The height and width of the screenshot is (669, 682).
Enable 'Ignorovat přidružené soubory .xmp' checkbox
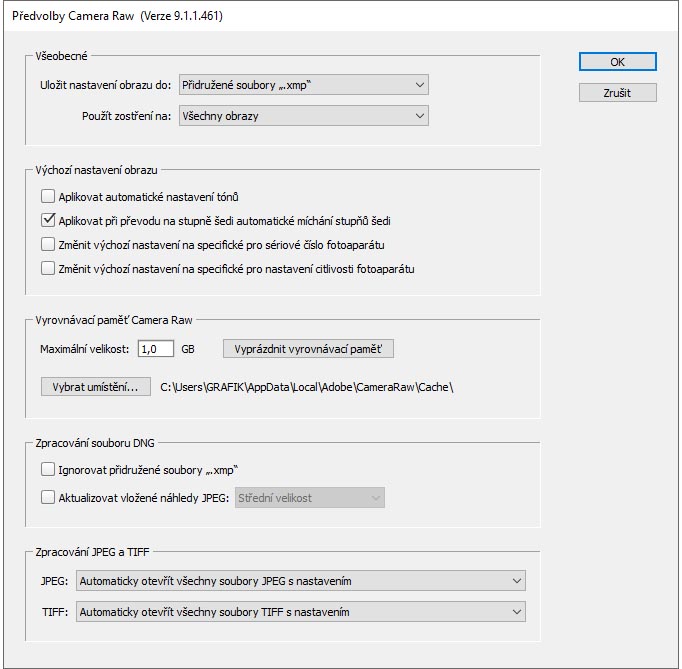tap(48, 469)
